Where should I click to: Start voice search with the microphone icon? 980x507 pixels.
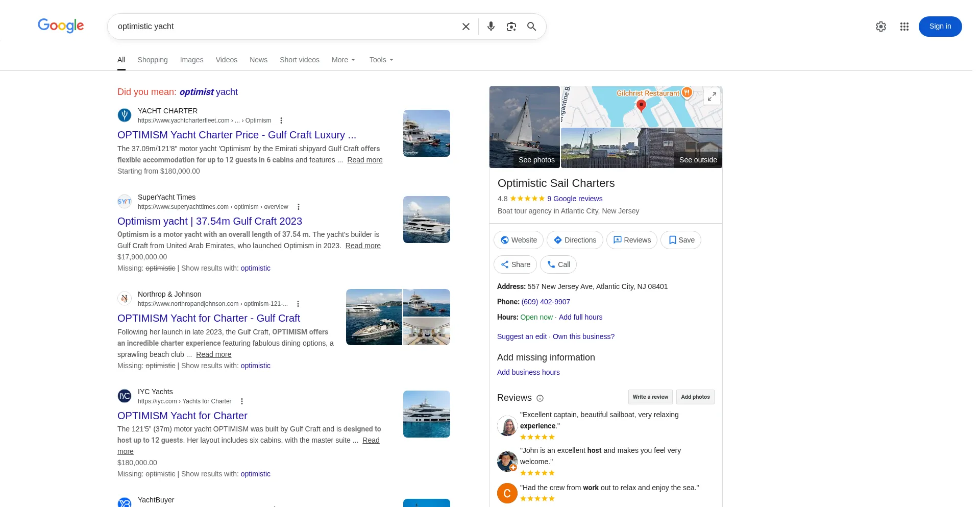coord(491,27)
